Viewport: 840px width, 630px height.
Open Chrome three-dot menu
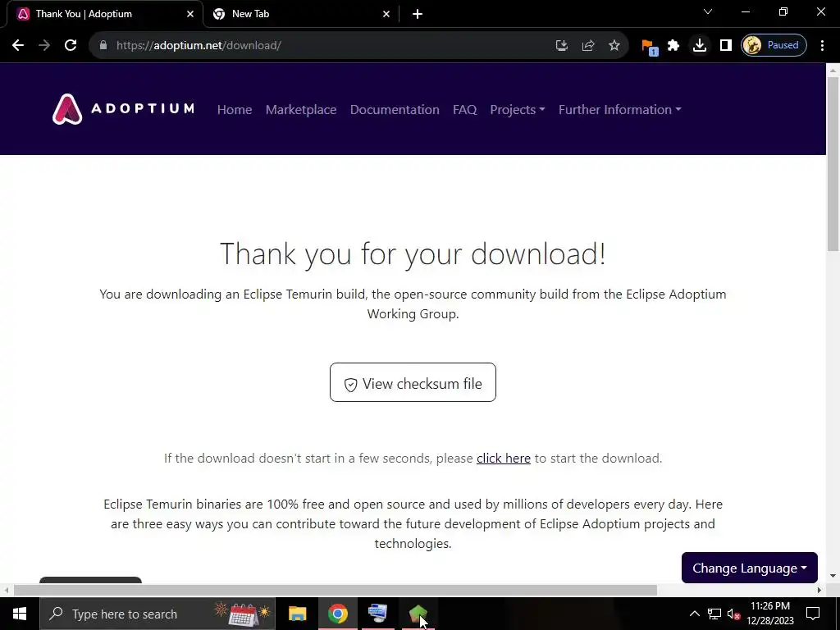point(822,46)
